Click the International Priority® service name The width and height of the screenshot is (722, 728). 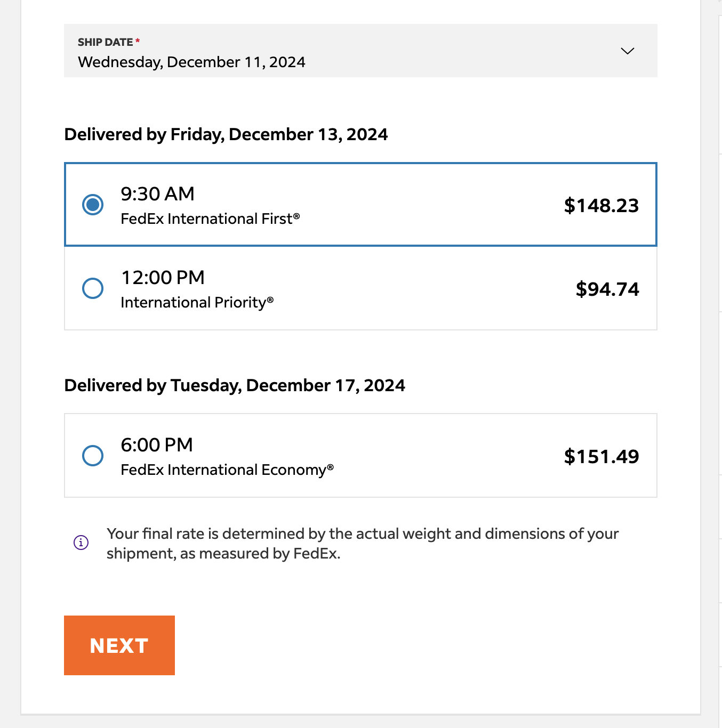pos(197,303)
